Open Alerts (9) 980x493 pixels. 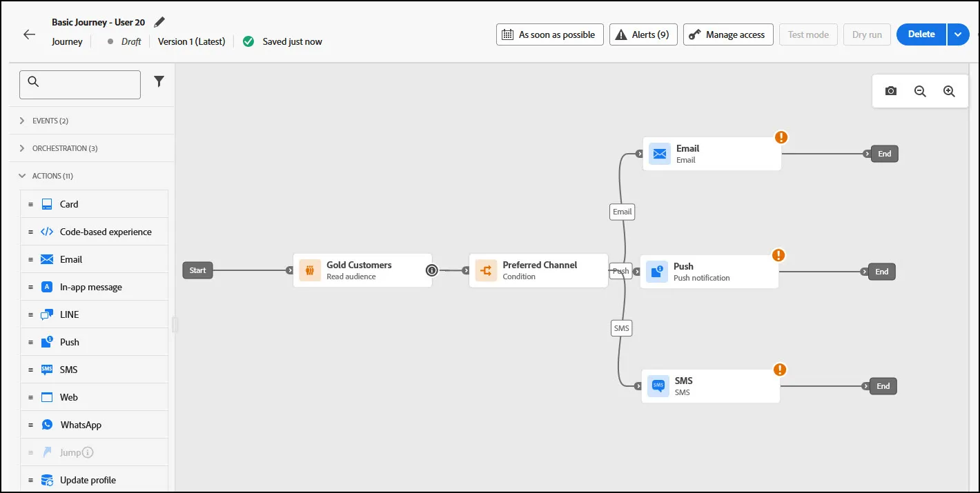(643, 34)
